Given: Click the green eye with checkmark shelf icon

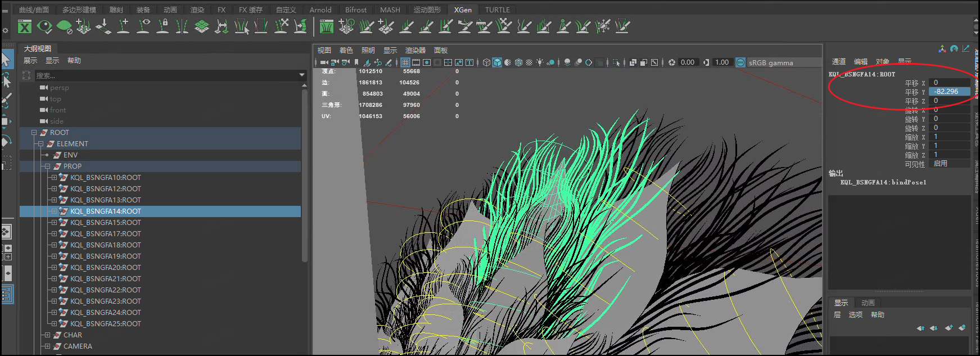Looking at the screenshot, I should tap(44, 26).
